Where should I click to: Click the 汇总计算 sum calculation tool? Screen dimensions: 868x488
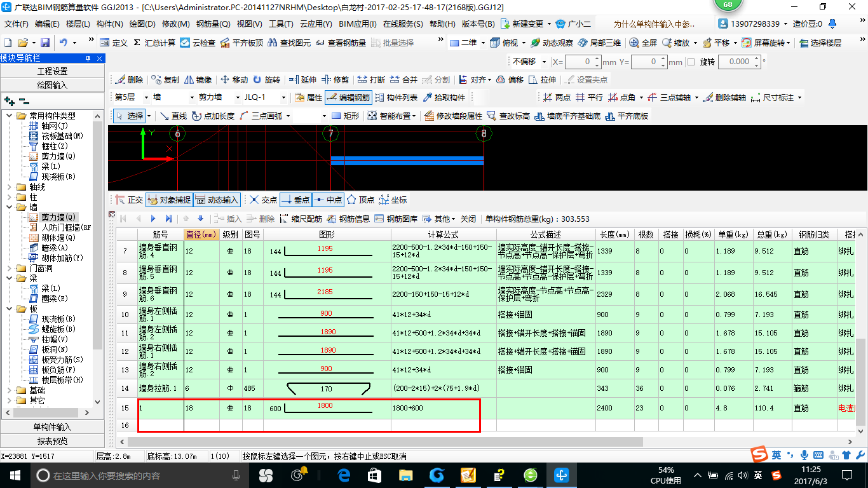(x=154, y=43)
